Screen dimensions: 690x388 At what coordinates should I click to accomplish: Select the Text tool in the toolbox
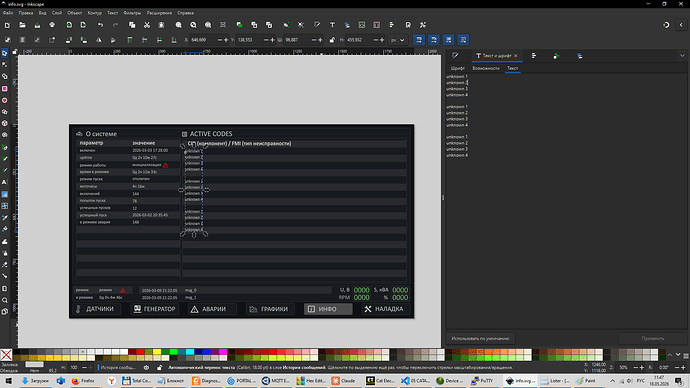coord(4,182)
